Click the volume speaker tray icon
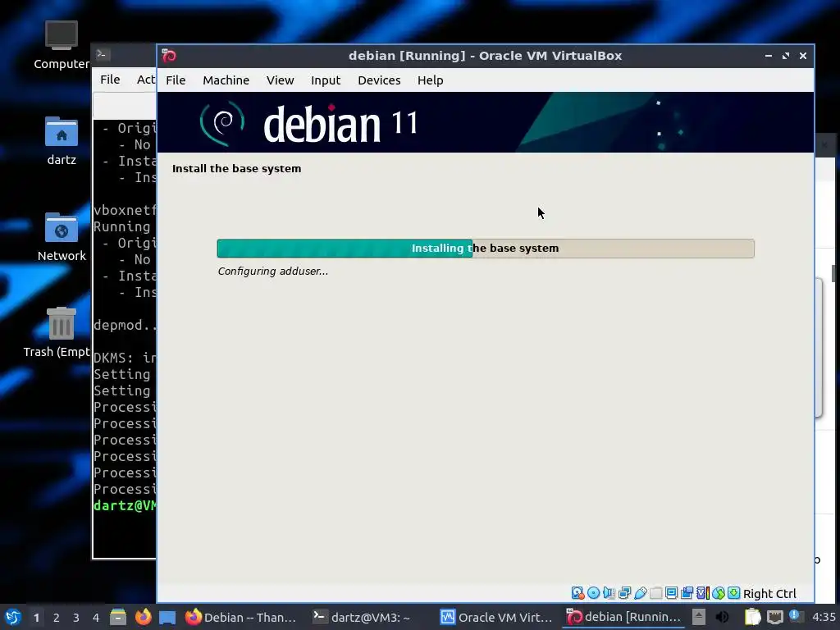This screenshot has width=840, height=630. 722,617
